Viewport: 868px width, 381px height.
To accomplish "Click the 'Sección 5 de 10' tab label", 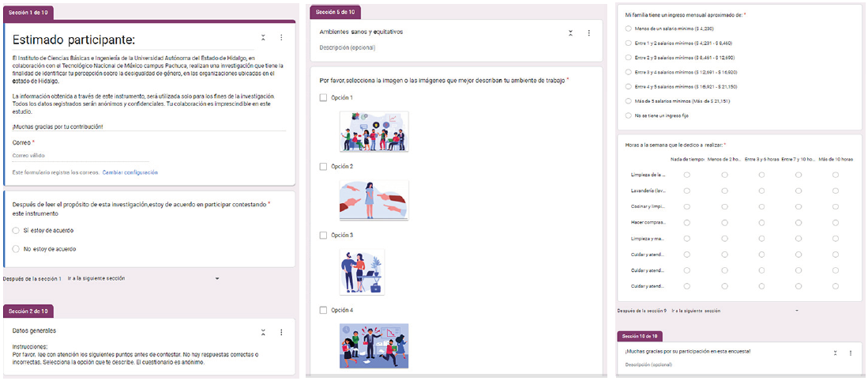I will pyautogui.click(x=335, y=12).
